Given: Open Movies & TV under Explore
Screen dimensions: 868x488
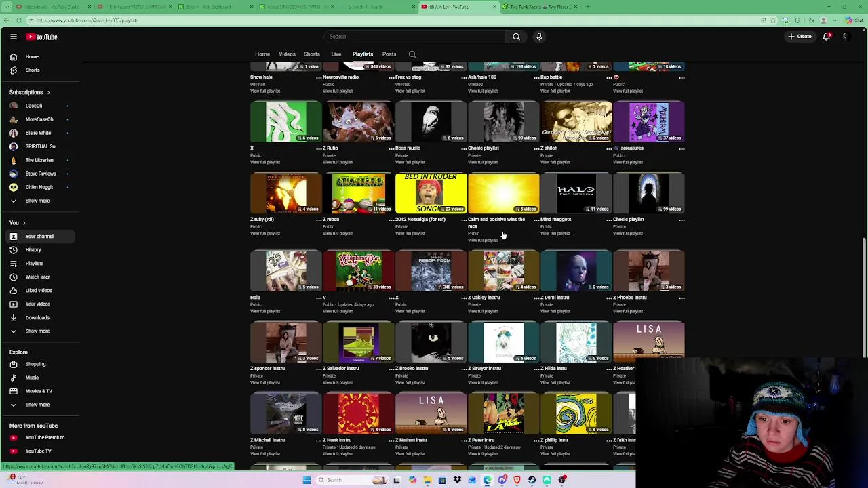Looking at the screenshot, I should (x=39, y=391).
